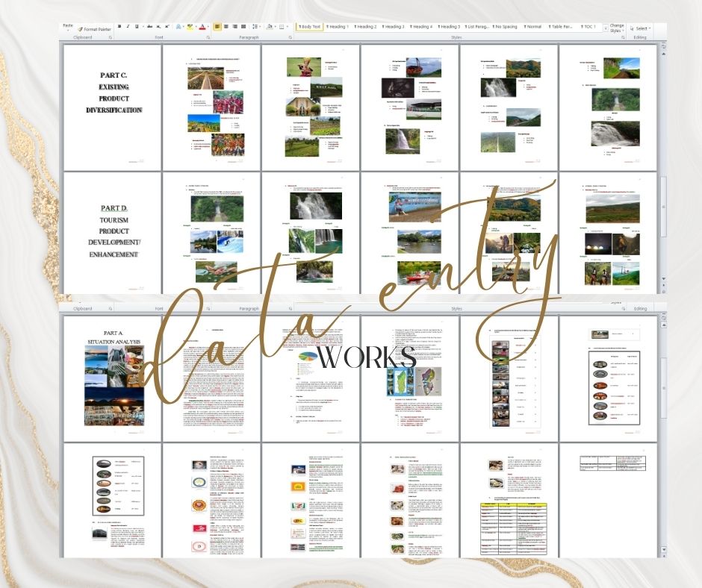
Task: Click lower window scrollbar up arrow
Action: pos(663,324)
